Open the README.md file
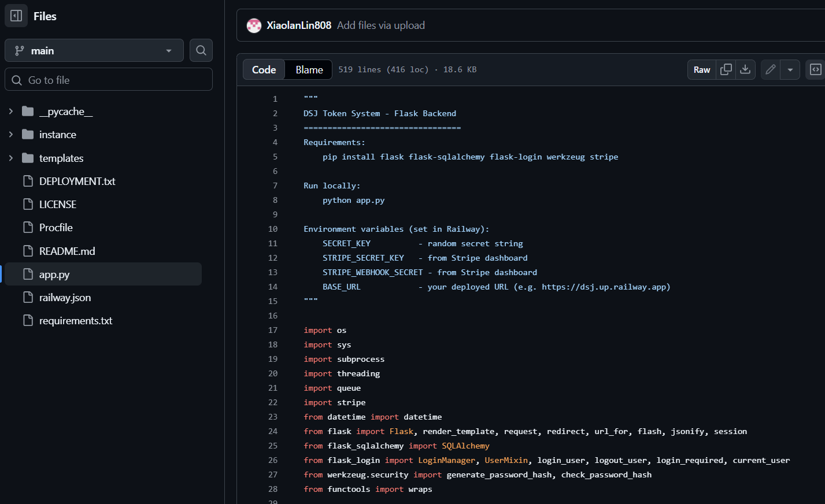The width and height of the screenshot is (825, 504). 67,251
